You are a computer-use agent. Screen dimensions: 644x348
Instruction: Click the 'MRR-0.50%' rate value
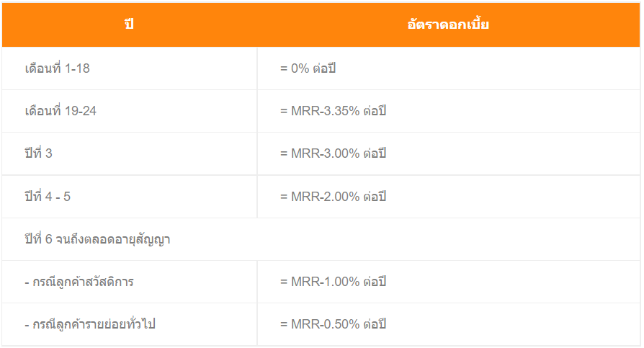(325, 324)
